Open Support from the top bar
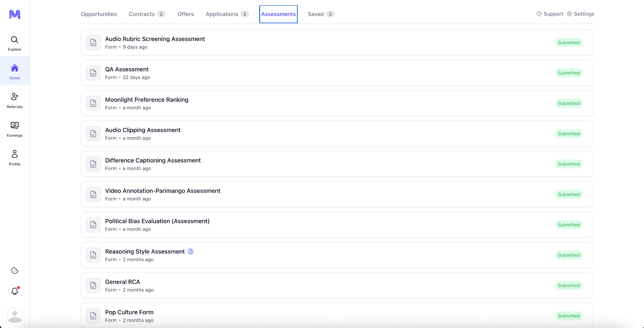This screenshot has width=644, height=328. (550, 14)
